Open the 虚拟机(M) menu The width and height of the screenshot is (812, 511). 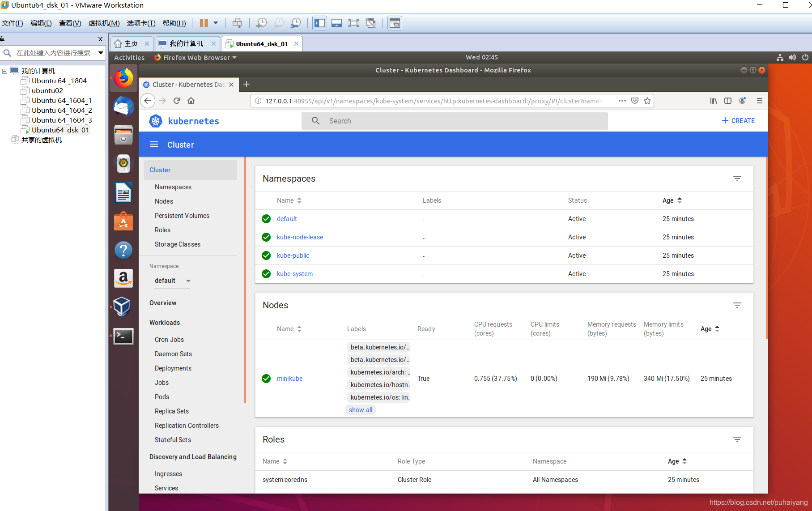coord(104,23)
